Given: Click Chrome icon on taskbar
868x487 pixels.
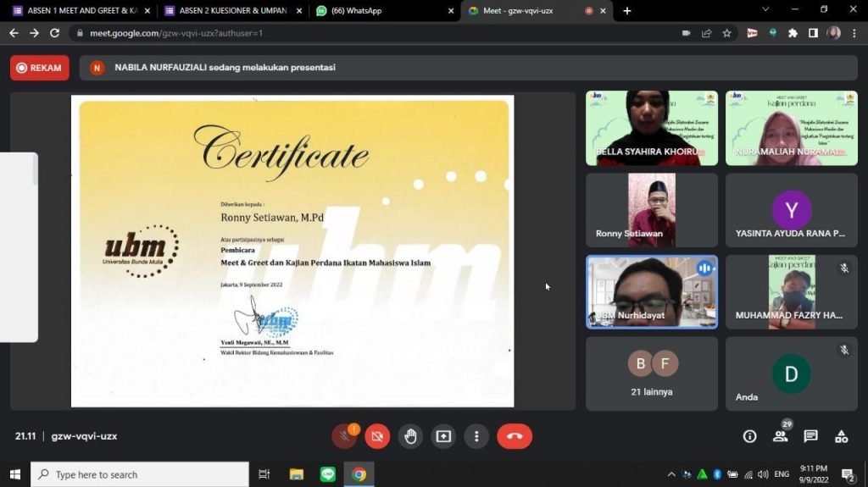Looking at the screenshot, I should click(x=359, y=474).
